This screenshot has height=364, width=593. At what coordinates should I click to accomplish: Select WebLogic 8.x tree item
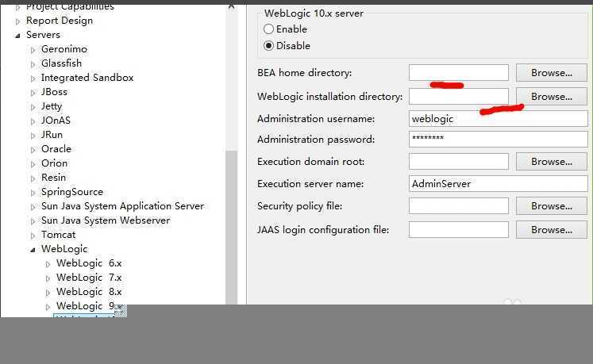89,292
